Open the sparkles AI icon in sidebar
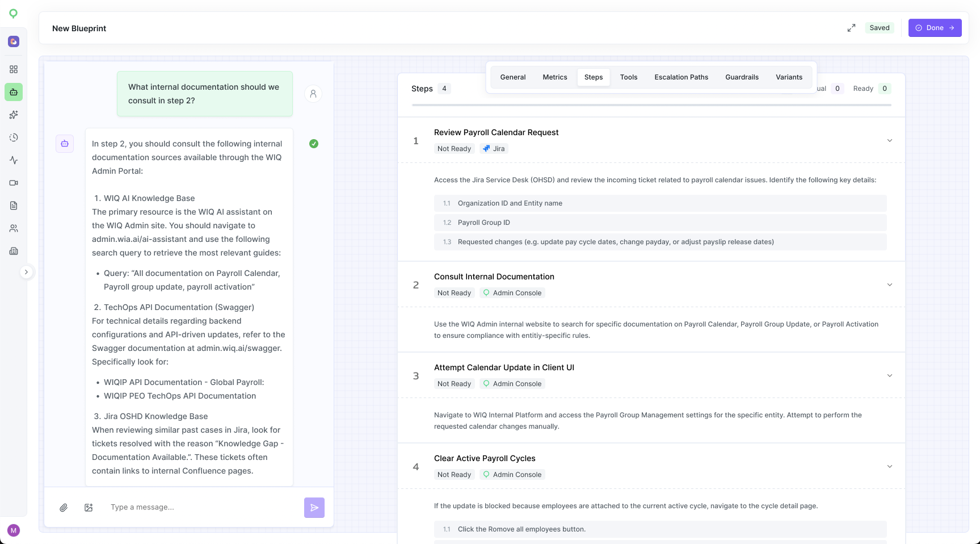The width and height of the screenshot is (980, 544). pyautogui.click(x=14, y=115)
